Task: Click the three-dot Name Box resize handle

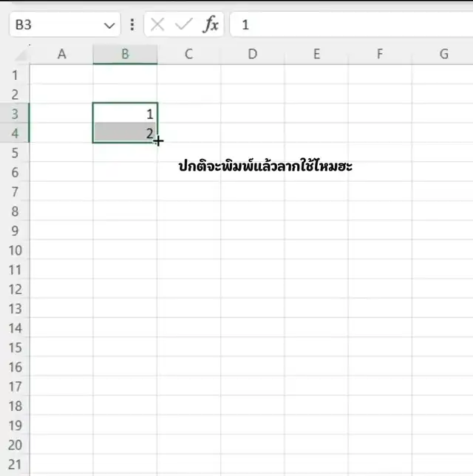Action: point(132,24)
